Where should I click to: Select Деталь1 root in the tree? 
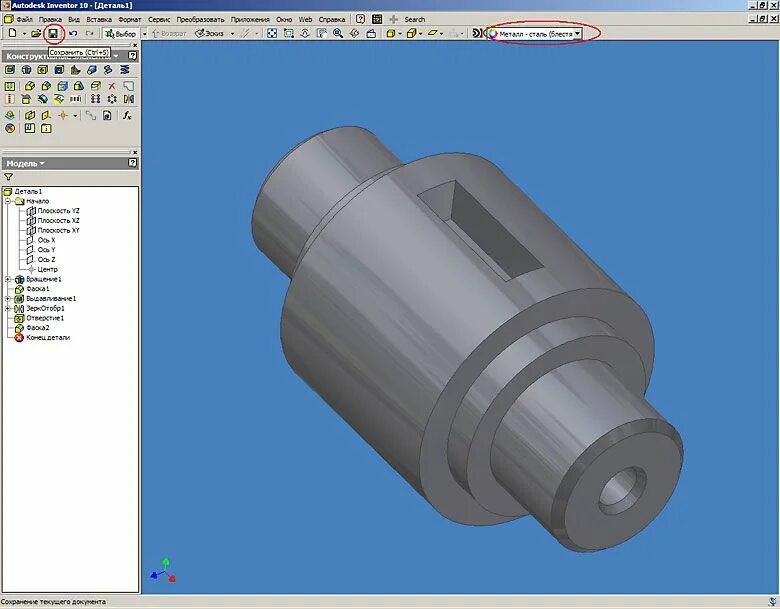(28, 192)
